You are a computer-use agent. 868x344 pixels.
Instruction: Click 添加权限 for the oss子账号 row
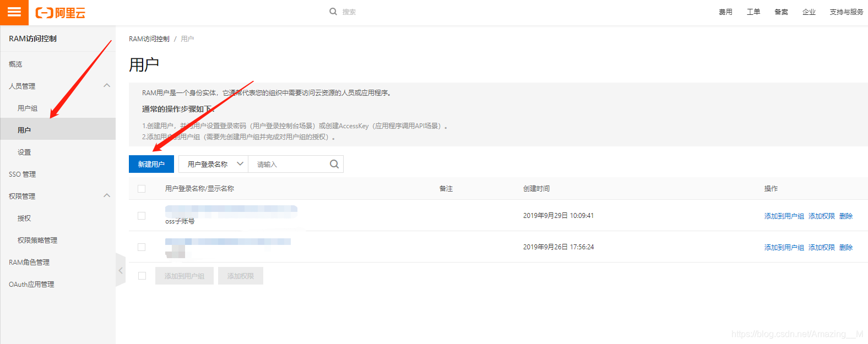[x=822, y=216]
